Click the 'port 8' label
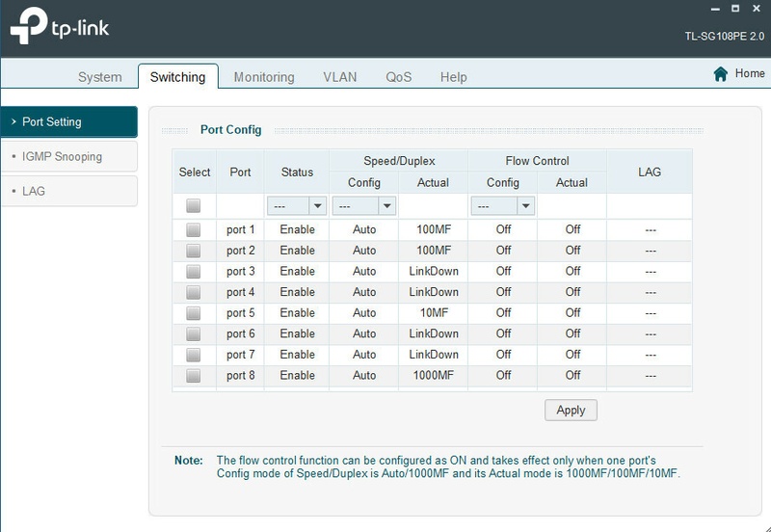This screenshot has height=532, width=771. (240, 376)
